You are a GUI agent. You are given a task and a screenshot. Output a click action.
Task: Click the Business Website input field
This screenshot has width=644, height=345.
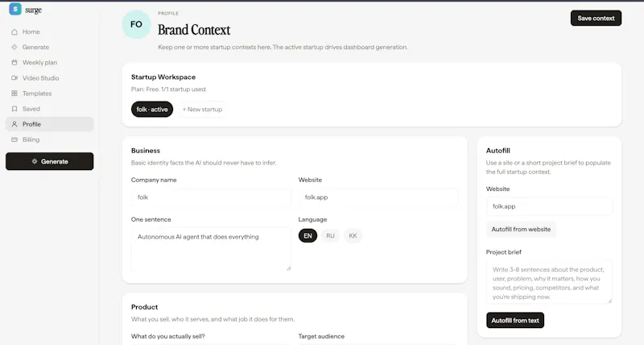(x=378, y=197)
